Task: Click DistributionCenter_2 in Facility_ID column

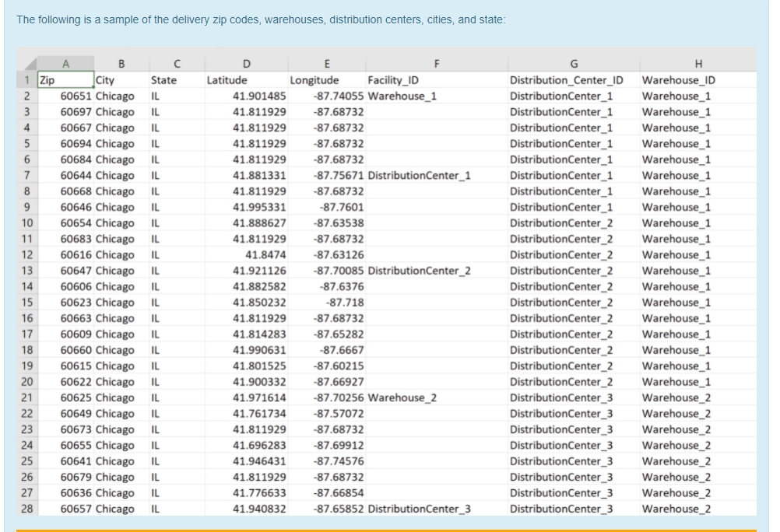Action: (437, 271)
